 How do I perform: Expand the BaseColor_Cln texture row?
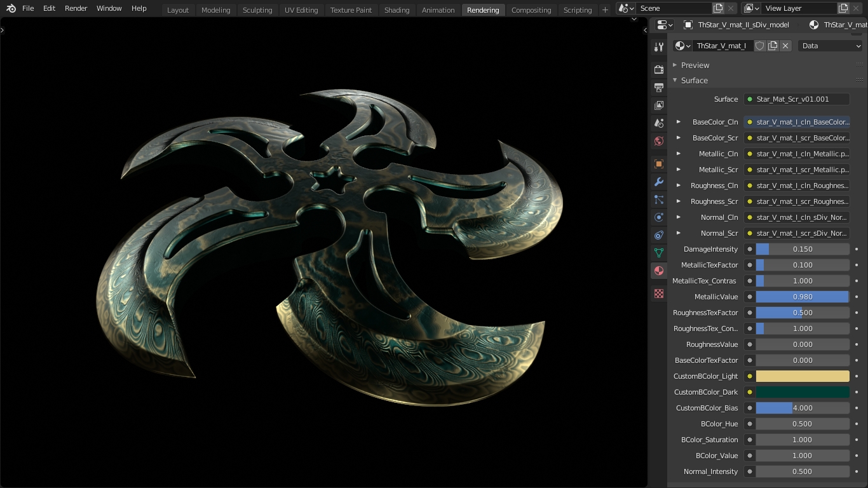point(678,122)
